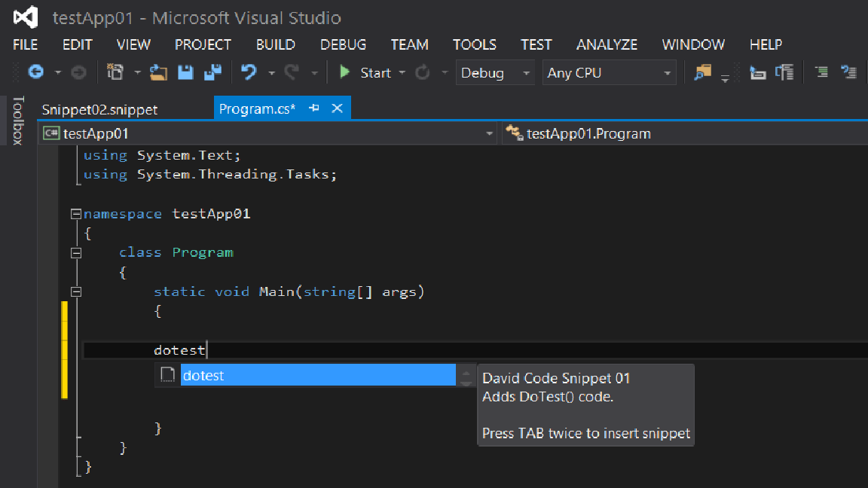The image size is (868, 488).
Task: Open the Undo history dropdown arrow
Action: (271, 72)
